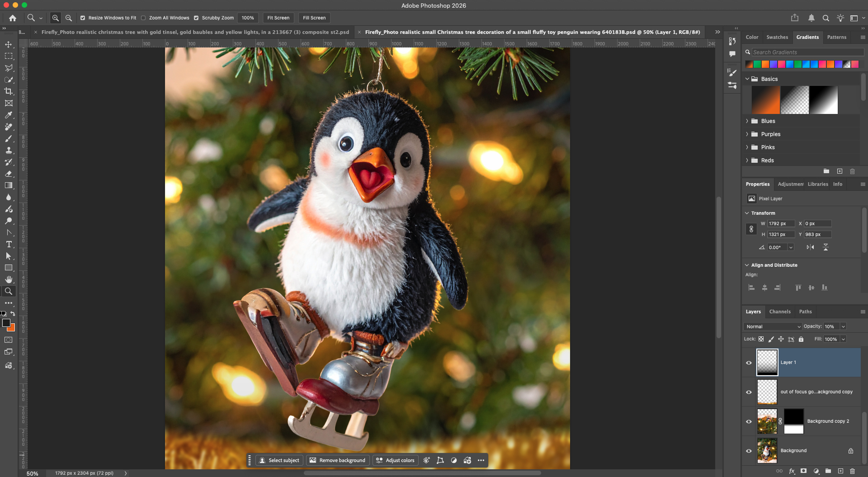Select the Crop tool
Image resolution: width=868 pixels, height=477 pixels.
[9, 91]
